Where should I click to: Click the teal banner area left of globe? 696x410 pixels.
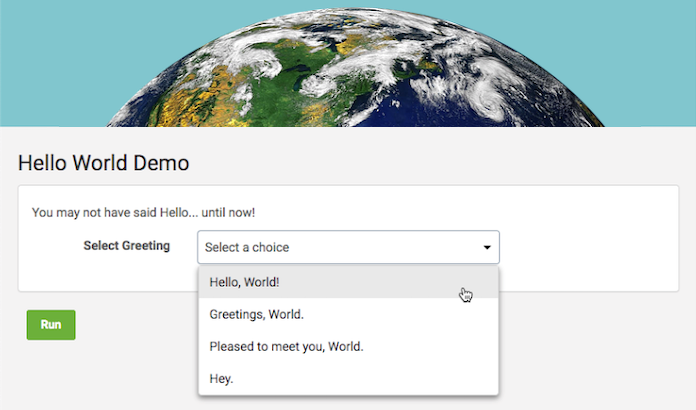click(50, 60)
